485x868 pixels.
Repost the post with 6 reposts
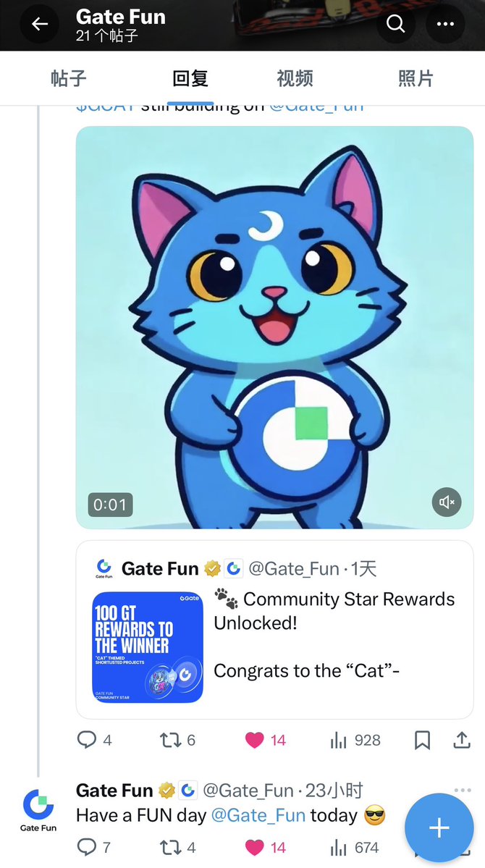pyautogui.click(x=177, y=740)
